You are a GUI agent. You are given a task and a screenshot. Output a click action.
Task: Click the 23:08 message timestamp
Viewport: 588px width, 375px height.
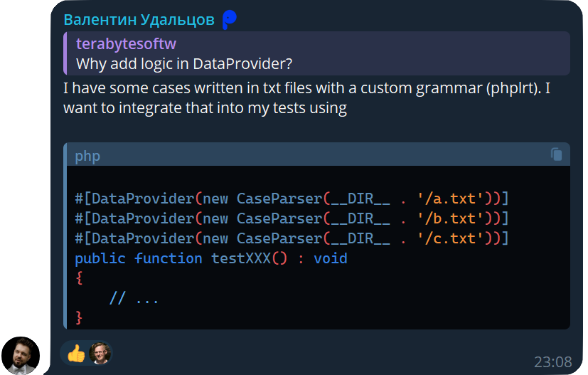click(x=552, y=362)
